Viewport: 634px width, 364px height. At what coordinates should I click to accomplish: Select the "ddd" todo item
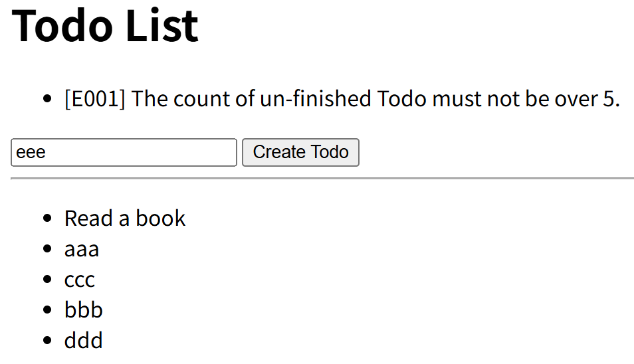pyautogui.click(x=84, y=341)
